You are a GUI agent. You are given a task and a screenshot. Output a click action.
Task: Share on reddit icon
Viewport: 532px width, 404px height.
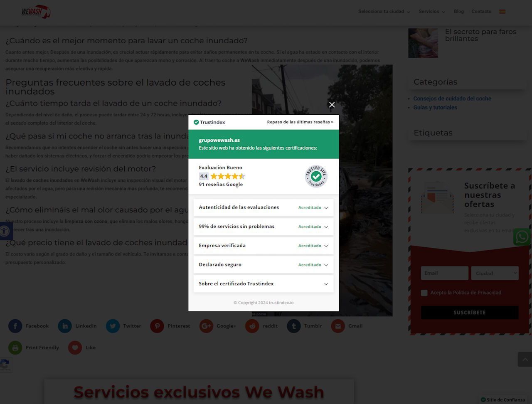click(252, 326)
